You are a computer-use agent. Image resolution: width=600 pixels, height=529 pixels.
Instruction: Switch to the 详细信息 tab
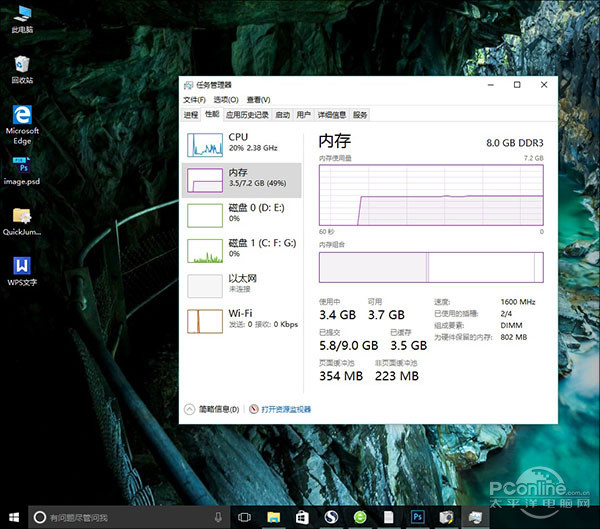pyautogui.click(x=331, y=115)
